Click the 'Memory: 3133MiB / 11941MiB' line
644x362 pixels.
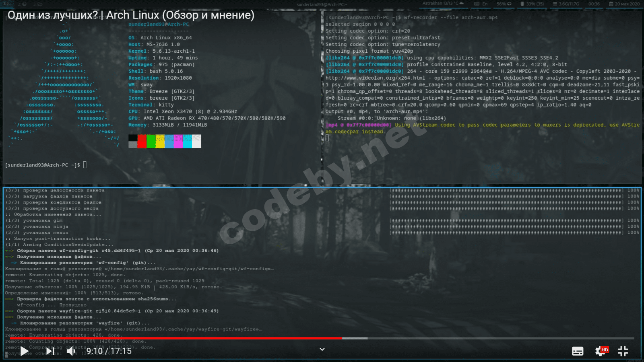click(x=168, y=125)
